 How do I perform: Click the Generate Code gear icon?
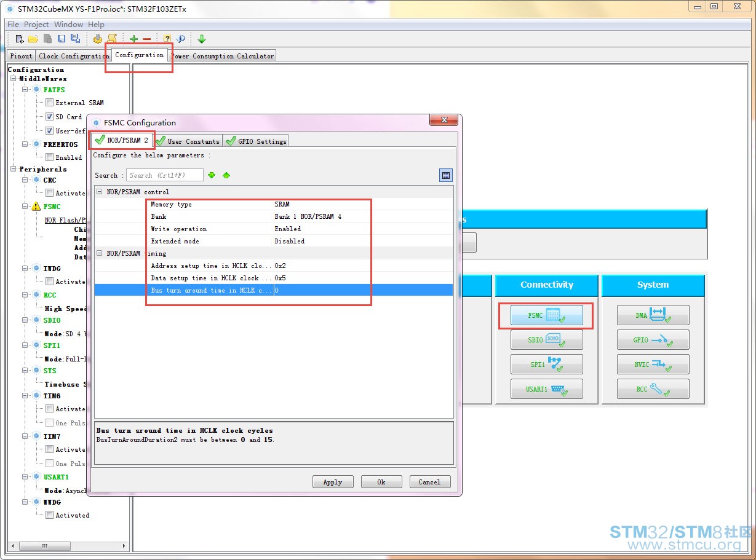point(98,39)
